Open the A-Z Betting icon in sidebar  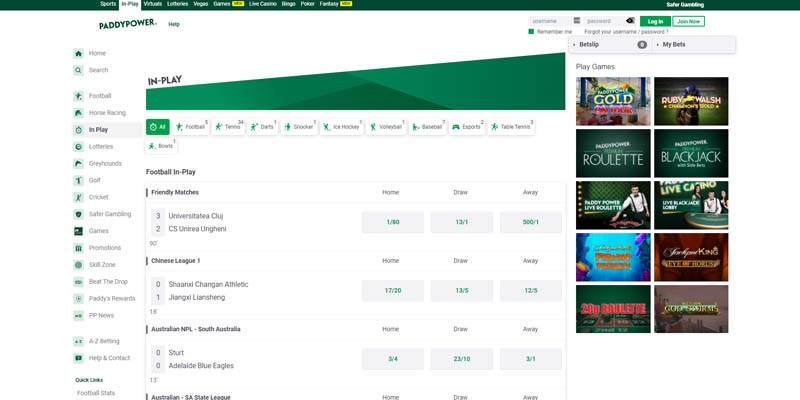pos(78,341)
